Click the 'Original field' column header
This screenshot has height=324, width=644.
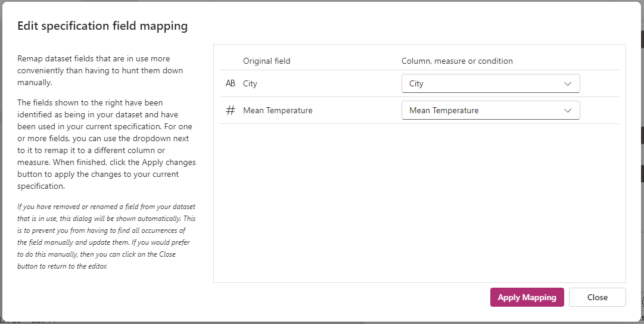tap(266, 61)
